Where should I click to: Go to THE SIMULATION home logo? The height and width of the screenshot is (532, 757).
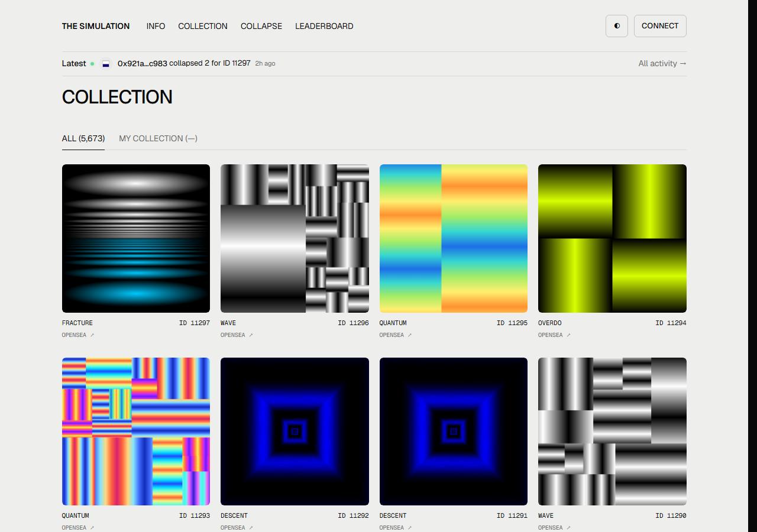pos(96,26)
